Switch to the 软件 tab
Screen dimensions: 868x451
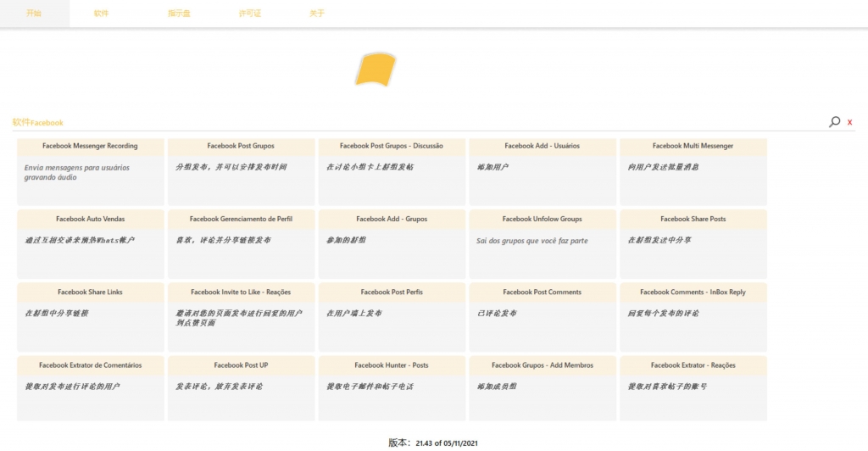[x=102, y=14]
